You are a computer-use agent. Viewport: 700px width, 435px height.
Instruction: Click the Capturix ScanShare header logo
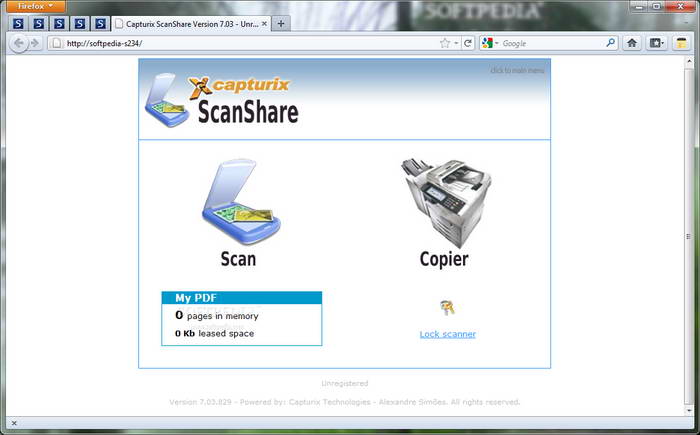pos(222,100)
